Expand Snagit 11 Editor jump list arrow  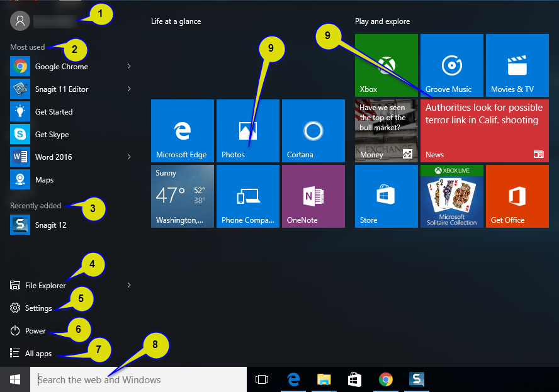(x=129, y=89)
